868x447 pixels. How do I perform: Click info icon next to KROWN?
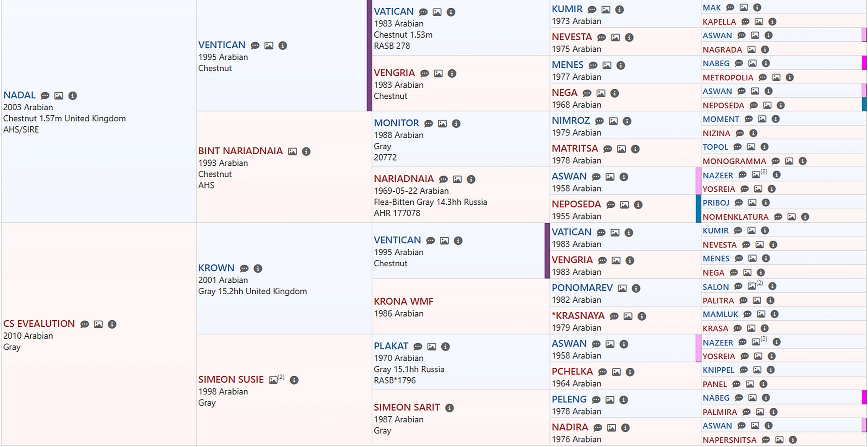click(x=258, y=269)
